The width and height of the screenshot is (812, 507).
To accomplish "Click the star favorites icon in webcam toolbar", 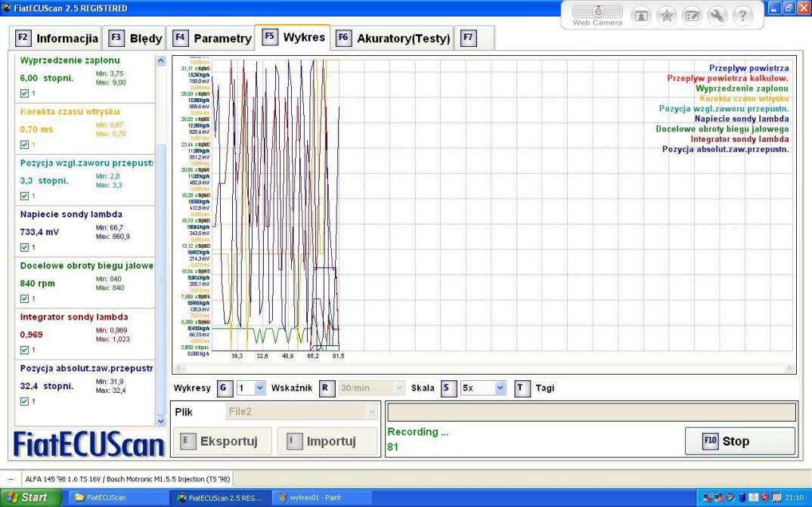I will (667, 16).
